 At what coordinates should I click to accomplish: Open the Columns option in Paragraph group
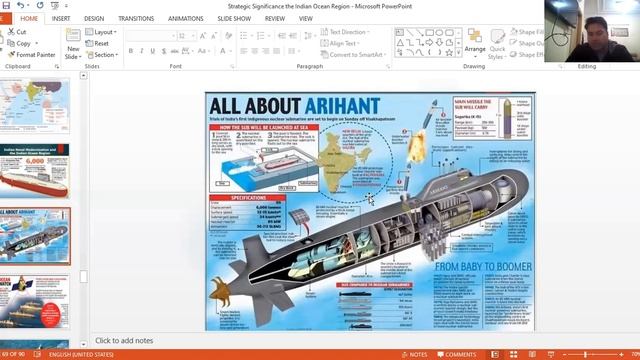click(x=293, y=51)
